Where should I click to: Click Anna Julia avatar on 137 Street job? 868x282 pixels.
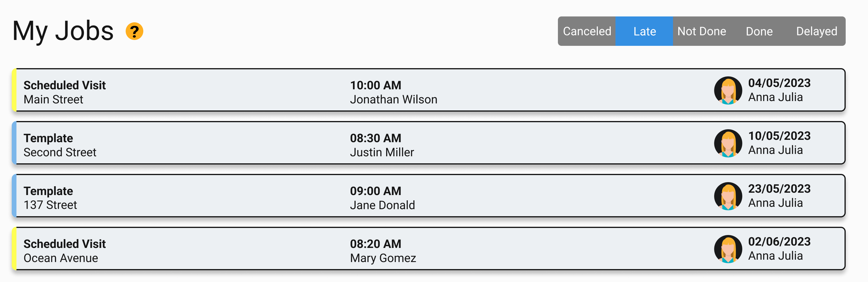pos(728,196)
